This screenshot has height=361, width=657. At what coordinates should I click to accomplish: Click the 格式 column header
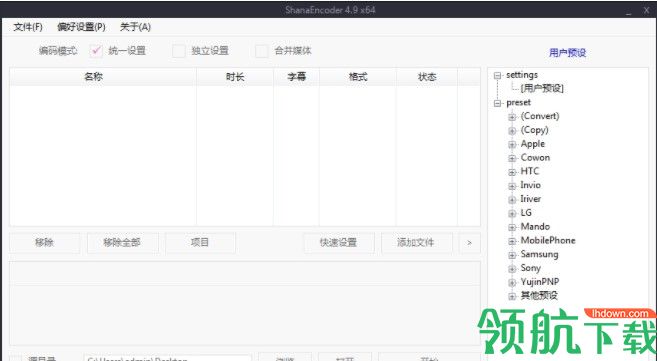[x=358, y=77]
